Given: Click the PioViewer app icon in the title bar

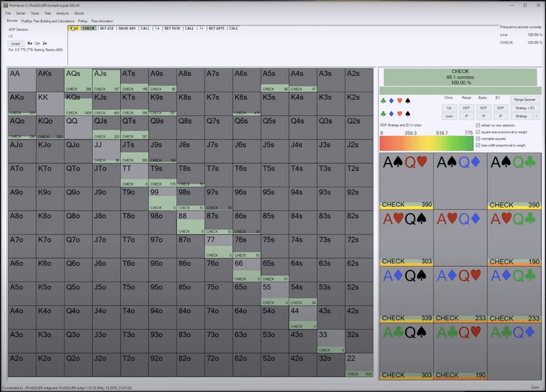Looking at the screenshot, I should point(5,6).
